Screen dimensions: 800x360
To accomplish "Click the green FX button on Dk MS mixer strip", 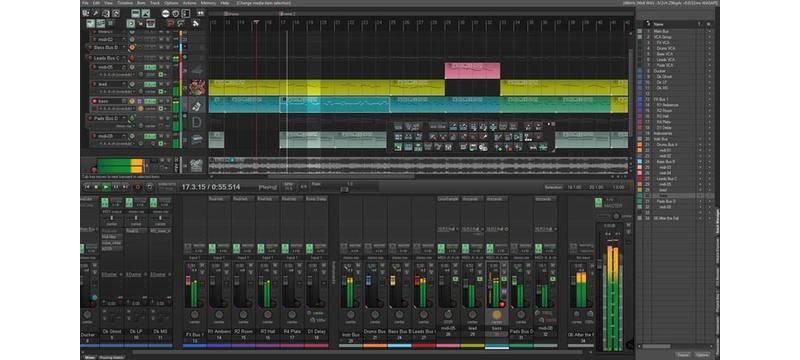I will pos(153,202).
